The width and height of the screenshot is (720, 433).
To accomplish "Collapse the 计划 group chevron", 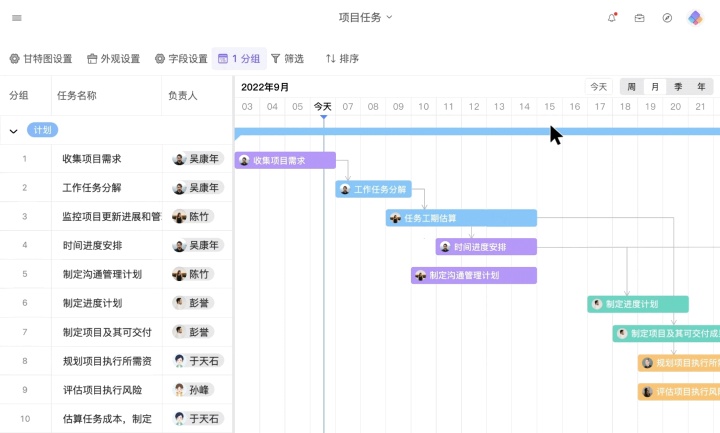I will pyautogui.click(x=14, y=130).
